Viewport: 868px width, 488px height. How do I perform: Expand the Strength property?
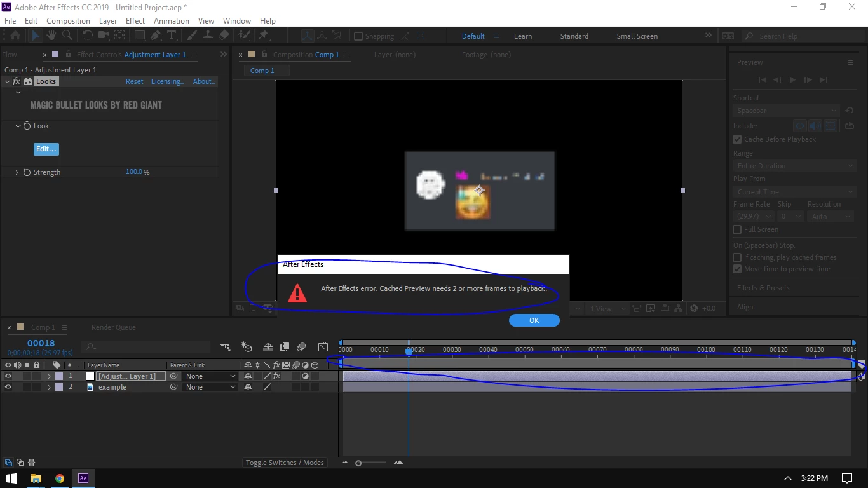coord(17,172)
